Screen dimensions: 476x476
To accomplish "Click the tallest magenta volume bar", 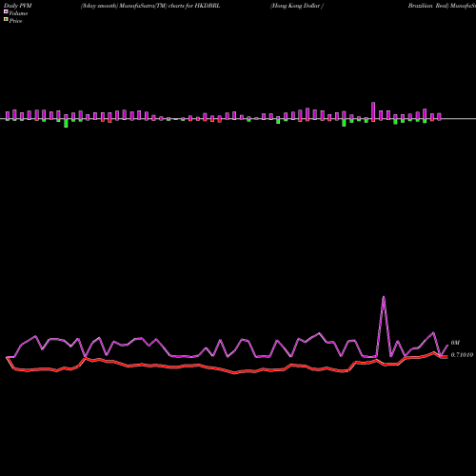I will pos(373,110).
